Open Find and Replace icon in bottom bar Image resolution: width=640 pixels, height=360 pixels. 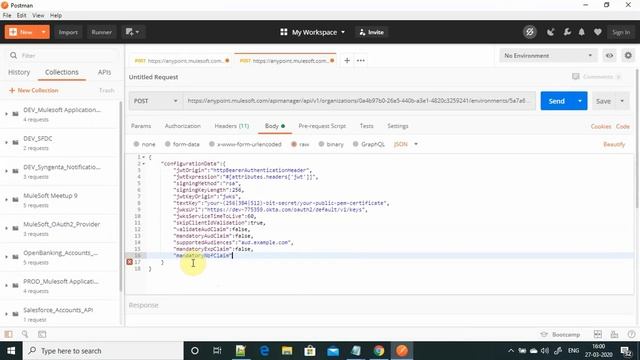point(25,334)
